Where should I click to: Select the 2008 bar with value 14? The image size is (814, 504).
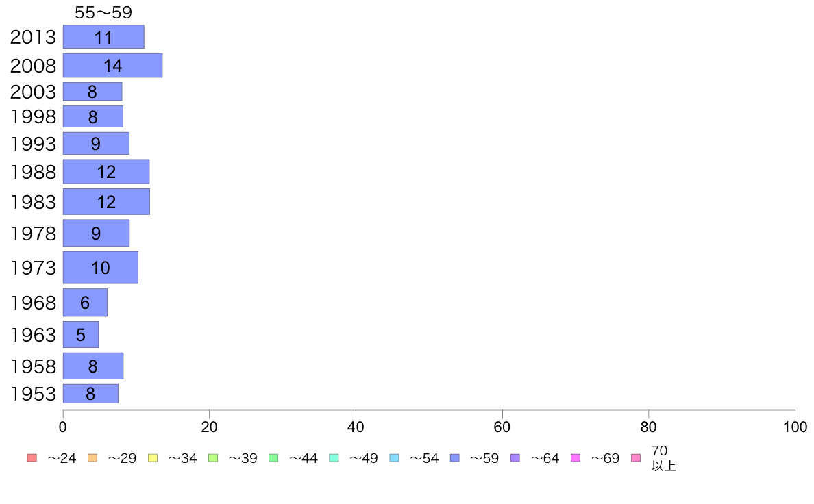[x=112, y=66]
